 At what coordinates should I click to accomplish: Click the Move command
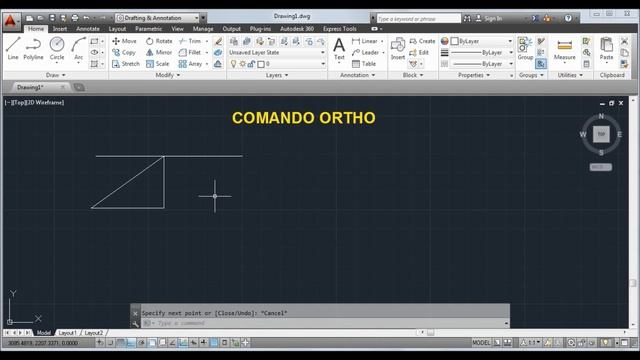[124, 41]
